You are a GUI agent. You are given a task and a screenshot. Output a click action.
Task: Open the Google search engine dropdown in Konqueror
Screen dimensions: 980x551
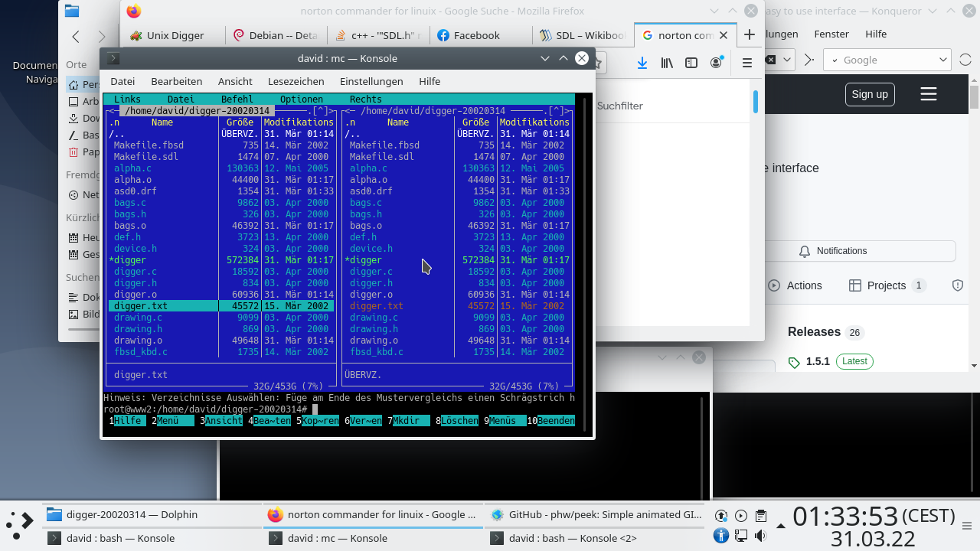pyautogui.click(x=942, y=60)
